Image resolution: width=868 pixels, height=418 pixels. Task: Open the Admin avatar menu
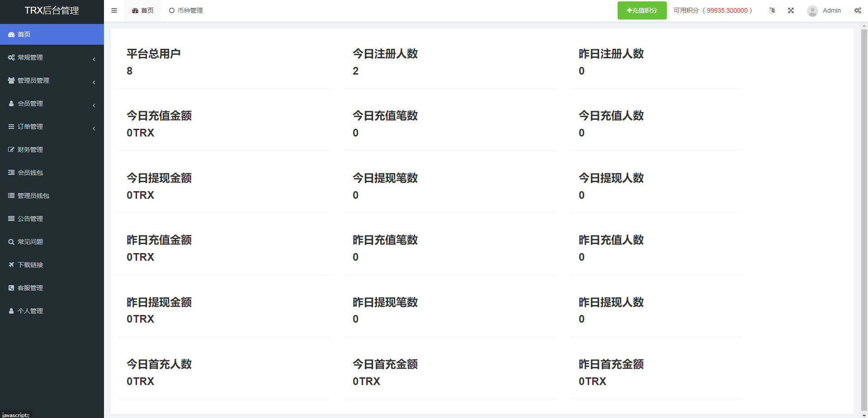click(x=824, y=10)
